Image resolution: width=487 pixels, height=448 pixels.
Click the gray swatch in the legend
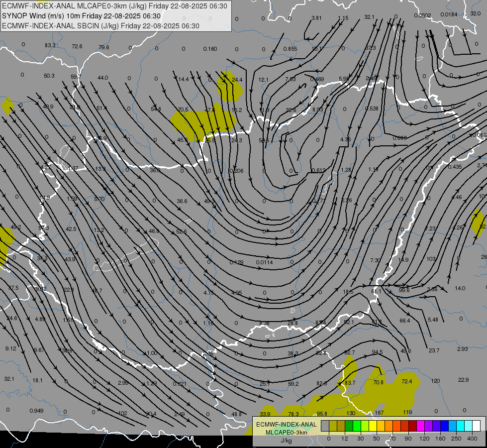(325, 426)
